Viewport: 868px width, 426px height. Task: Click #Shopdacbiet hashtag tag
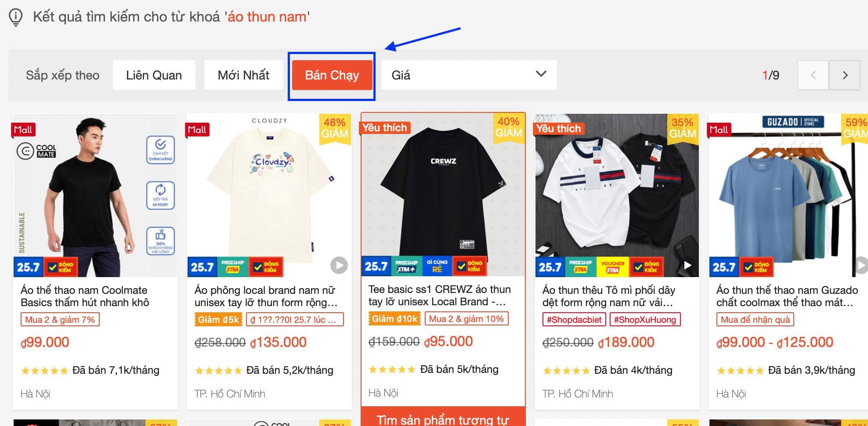574,320
